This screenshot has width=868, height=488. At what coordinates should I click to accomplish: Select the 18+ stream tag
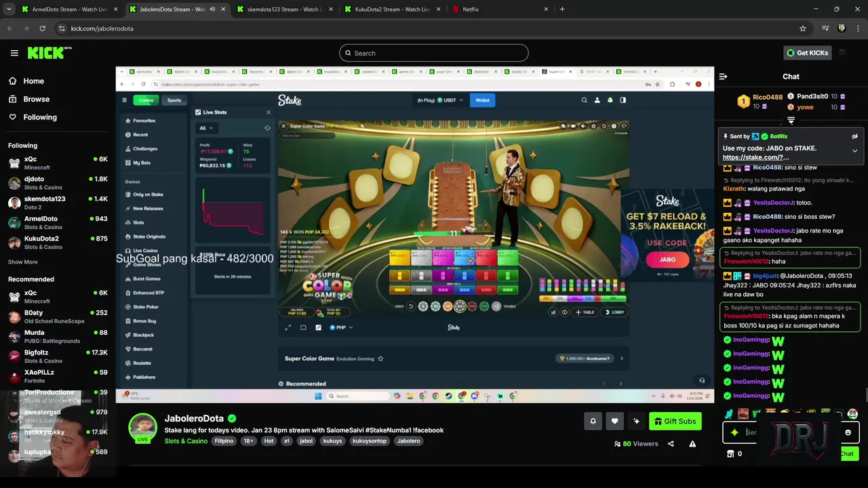tap(248, 441)
